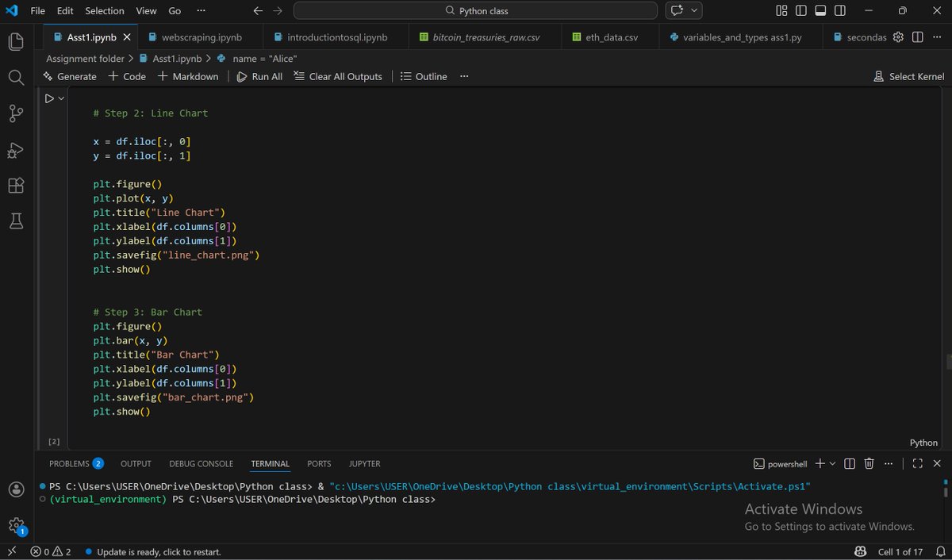Add a new terminal with plus icon
The width and height of the screenshot is (952, 560).
tap(820, 463)
